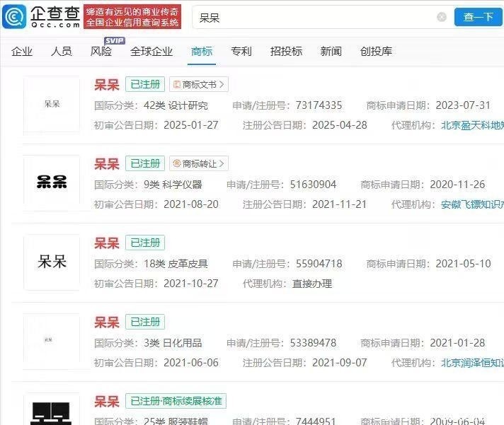
Task: Open the 新闻 tab
Action: point(331,52)
